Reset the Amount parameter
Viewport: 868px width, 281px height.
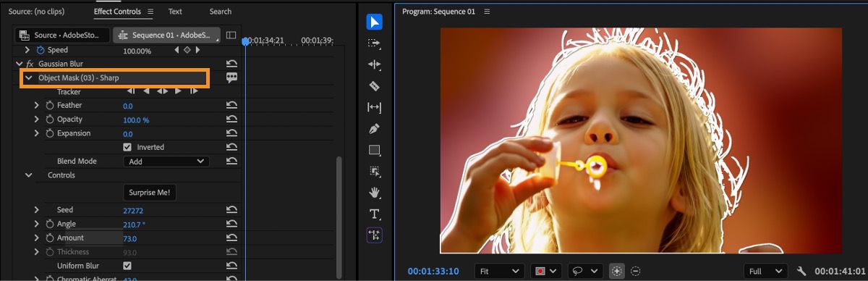point(231,238)
